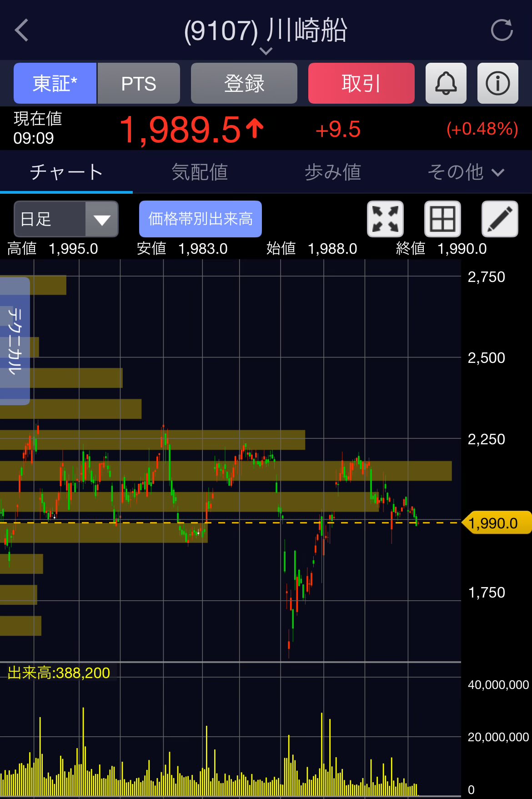Tap the 出来高:388,200 volume label
This screenshot has height=799, width=532.
click(x=59, y=673)
